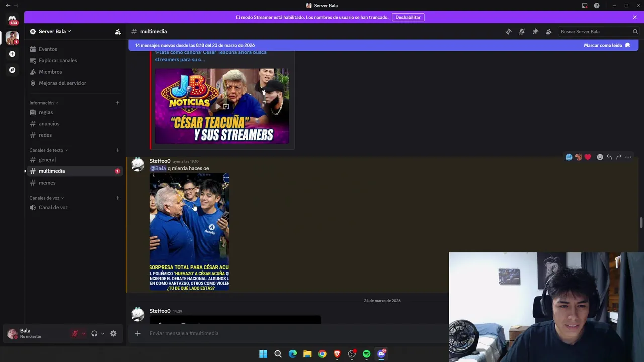644x362 pixels.
Task: Collapse the Canales de texto category
Action: coord(49,150)
